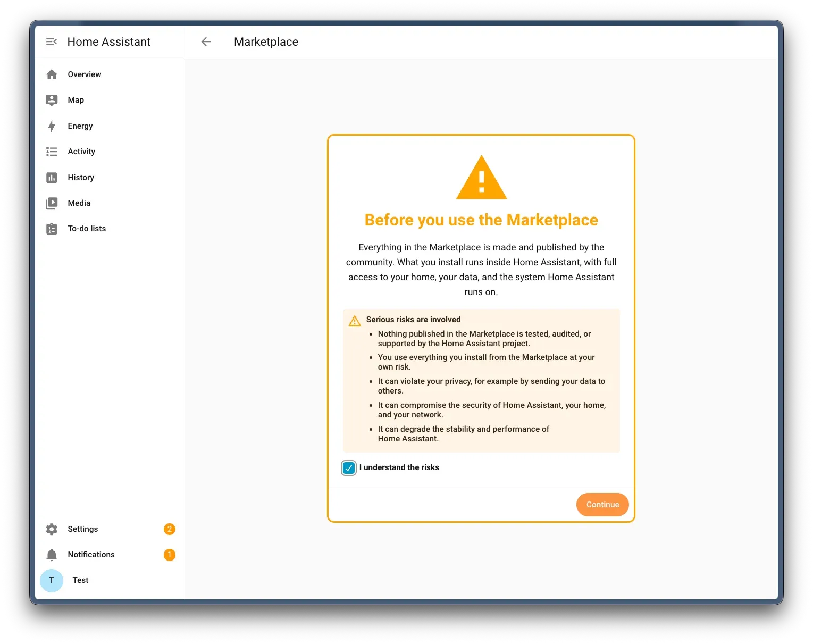Screen dimensions: 813x644
Task: Click the 'Marketplace' page title
Action: point(266,41)
